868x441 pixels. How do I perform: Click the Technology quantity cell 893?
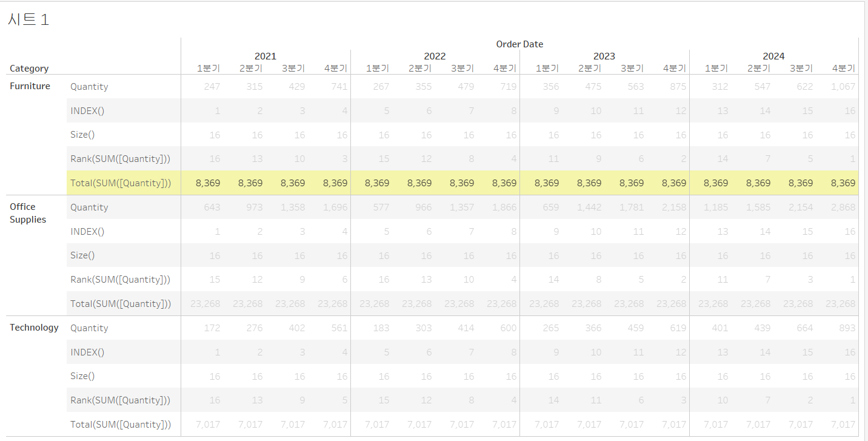[x=847, y=328]
